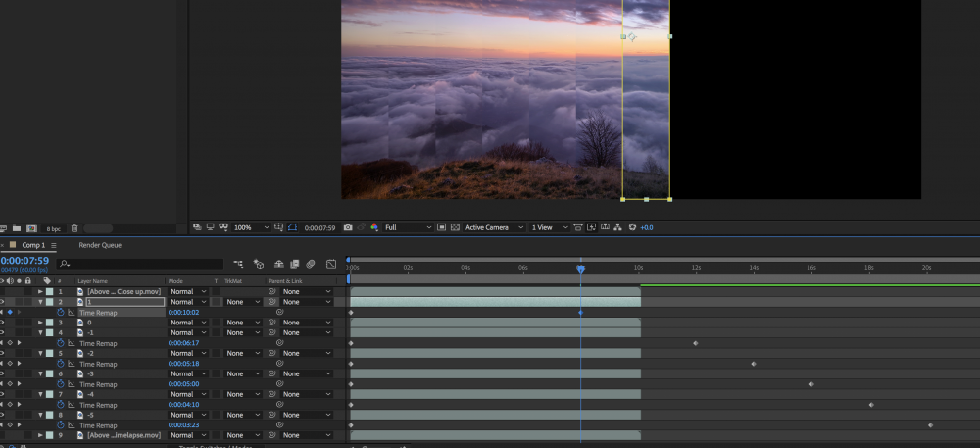This screenshot has height=448, width=980.
Task: Toggle Time Remap stopwatch on layer -1
Action: coord(60,343)
